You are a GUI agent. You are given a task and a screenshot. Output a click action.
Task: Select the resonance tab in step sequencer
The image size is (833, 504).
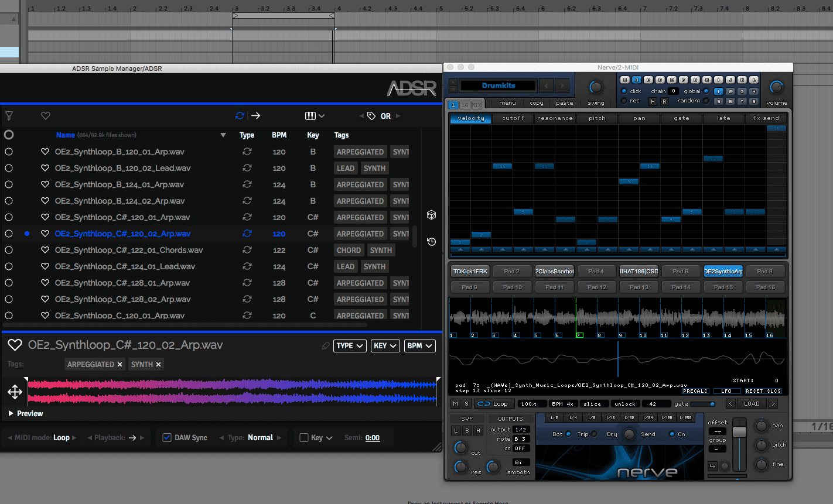click(555, 118)
